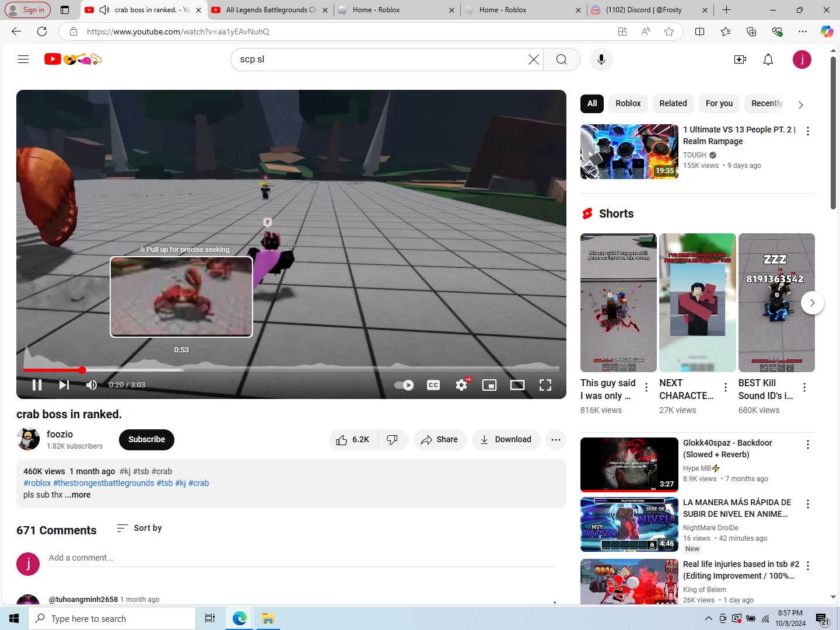
Task: Clear the search box with the X icon
Action: click(x=534, y=60)
